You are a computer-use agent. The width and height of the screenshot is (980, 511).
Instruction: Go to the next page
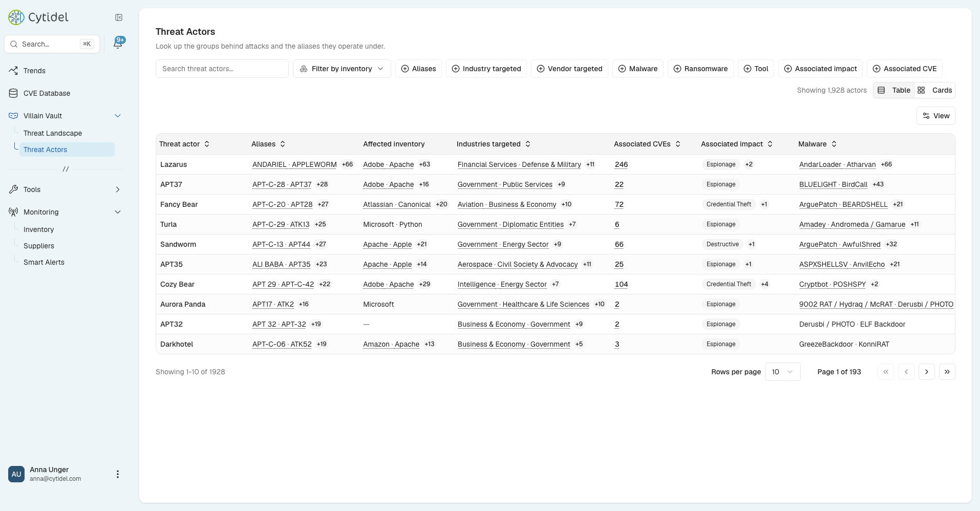(x=927, y=372)
